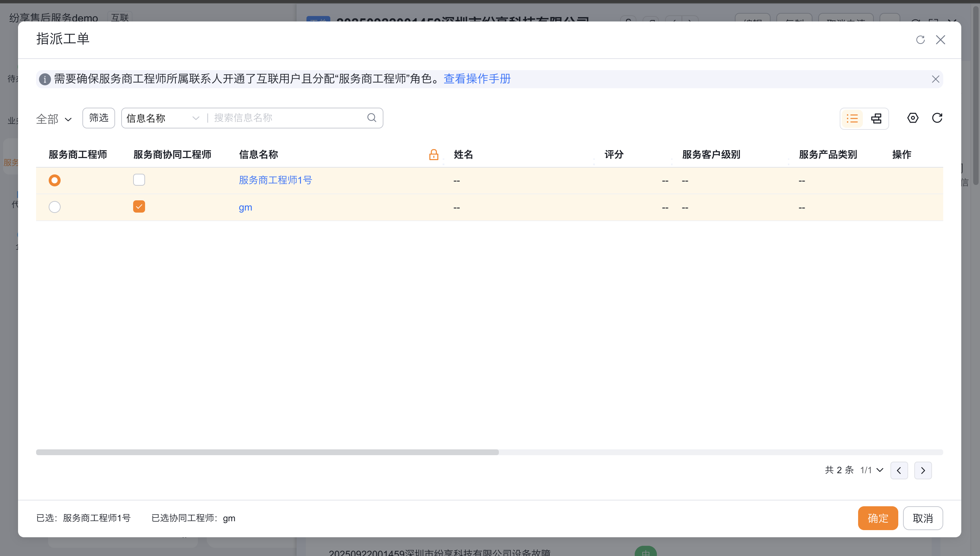This screenshot has width=980, height=556.
Task: Click the horizontal scrollbar under table
Action: pos(267,452)
